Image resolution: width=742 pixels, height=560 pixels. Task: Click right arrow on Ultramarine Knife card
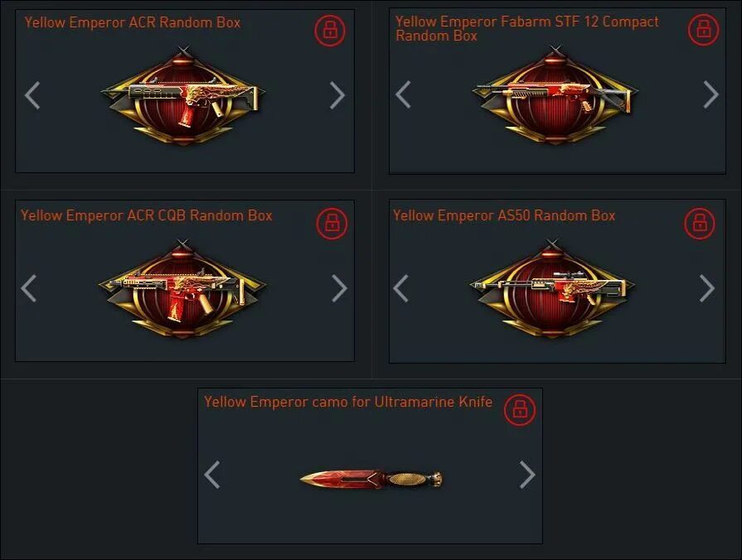[x=527, y=475]
